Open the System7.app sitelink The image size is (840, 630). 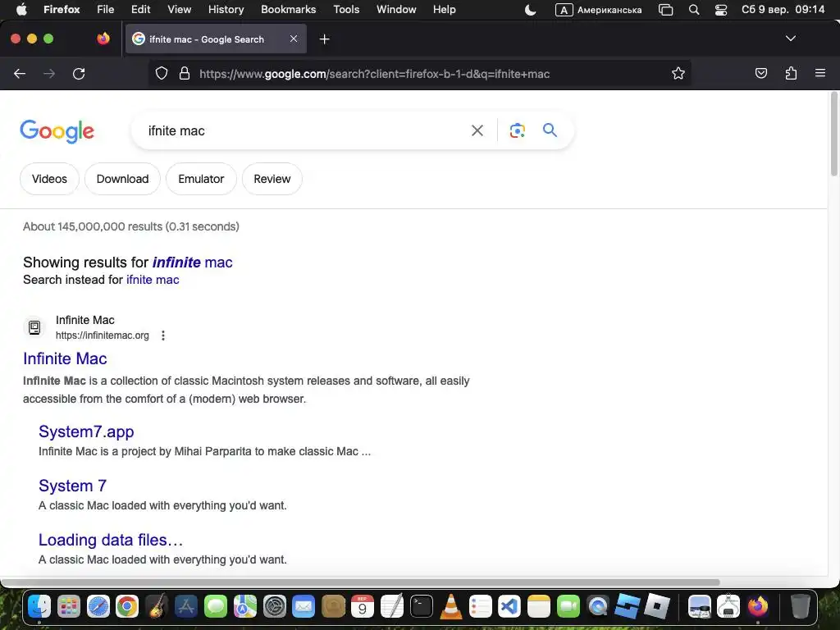point(86,431)
